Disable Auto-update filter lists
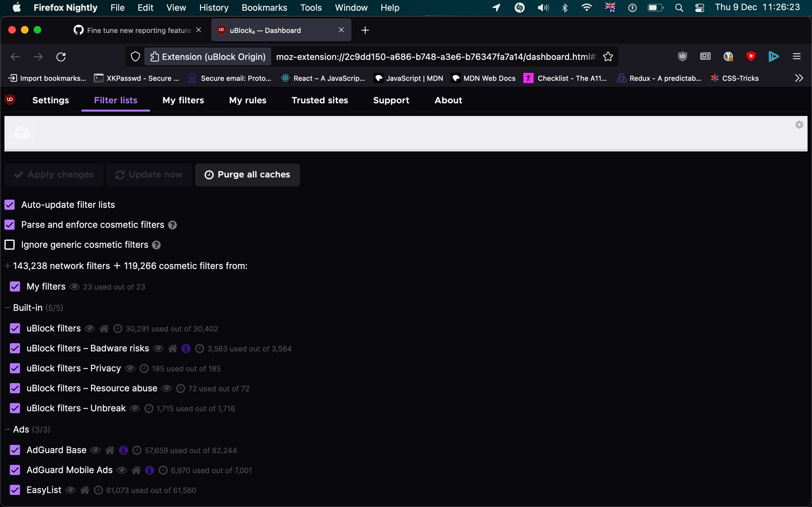The height and width of the screenshot is (507, 812). pos(10,205)
